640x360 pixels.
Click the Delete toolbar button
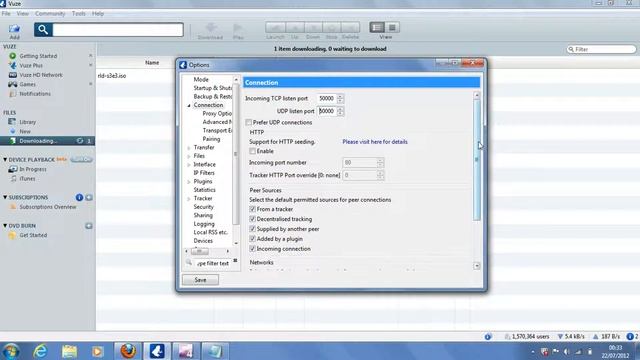tap(350, 28)
